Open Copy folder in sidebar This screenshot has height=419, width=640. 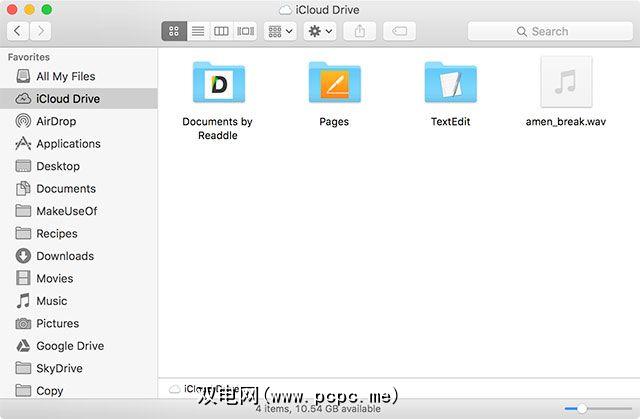78,390
